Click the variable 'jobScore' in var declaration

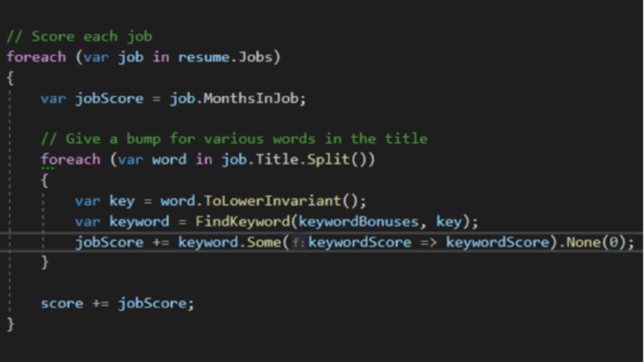tap(110, 98)
